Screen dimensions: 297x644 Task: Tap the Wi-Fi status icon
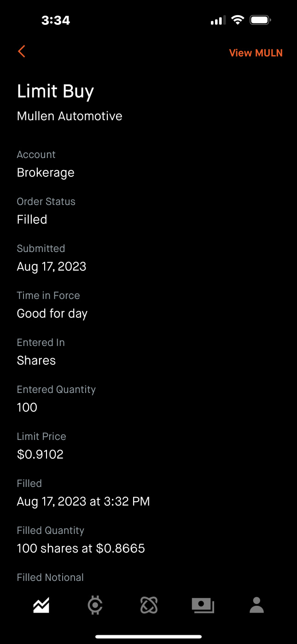coord(238,20)
